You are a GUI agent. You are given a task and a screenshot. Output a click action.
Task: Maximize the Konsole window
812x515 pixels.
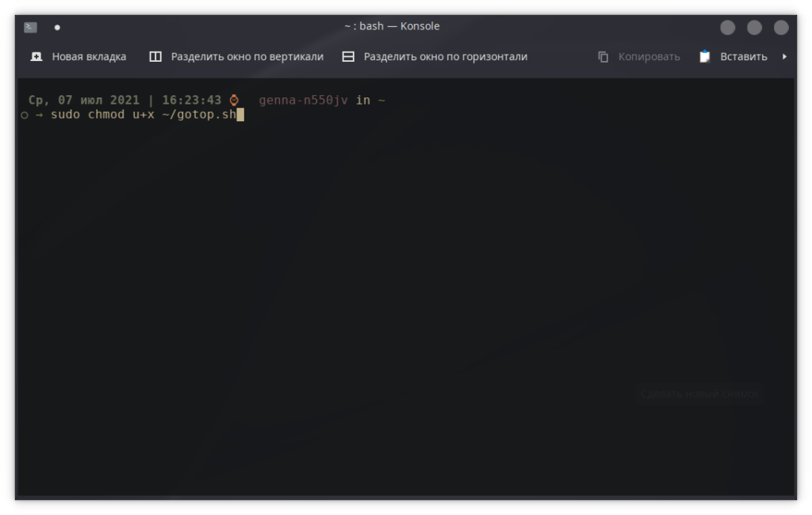point(755,28)
